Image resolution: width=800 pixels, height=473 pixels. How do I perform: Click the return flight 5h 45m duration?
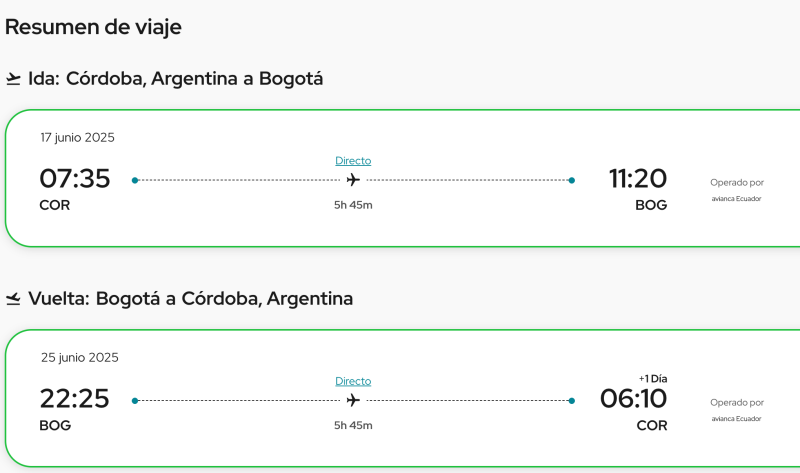(353, 425)
